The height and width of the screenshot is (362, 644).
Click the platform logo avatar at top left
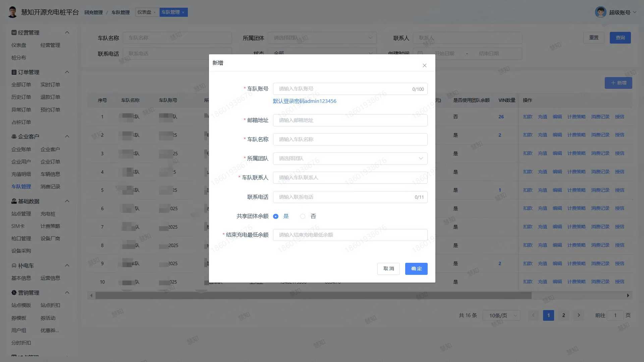[12, 12]
